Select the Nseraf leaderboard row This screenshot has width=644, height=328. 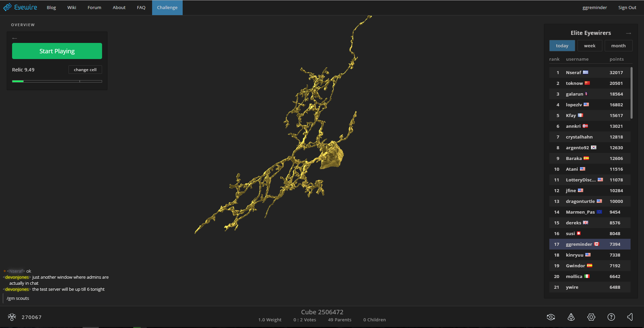[x=590, y=72]
